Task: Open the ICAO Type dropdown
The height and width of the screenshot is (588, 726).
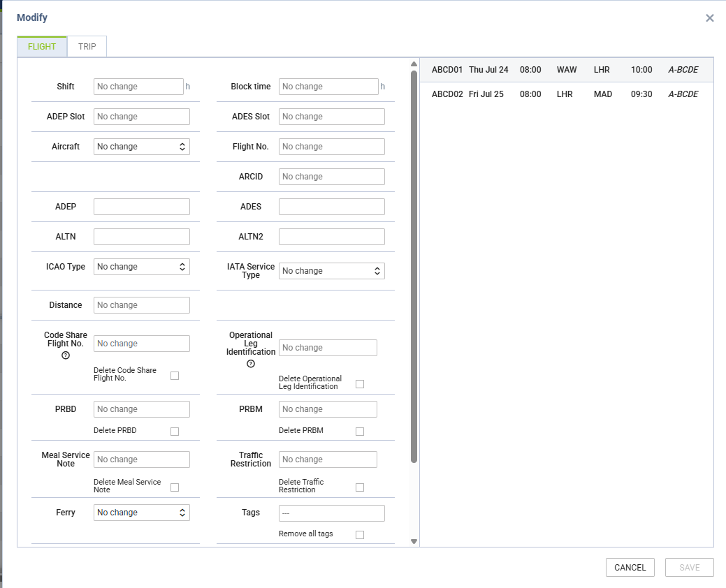Action: coord(142,267)
